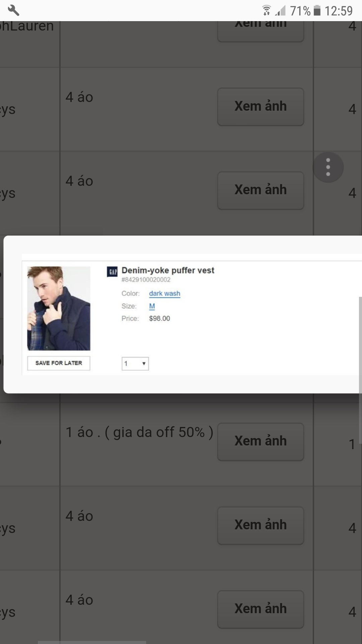Click the Denim-yoke puffer vest title
Viewport: 362px width, 644px height.
point(168,270)
